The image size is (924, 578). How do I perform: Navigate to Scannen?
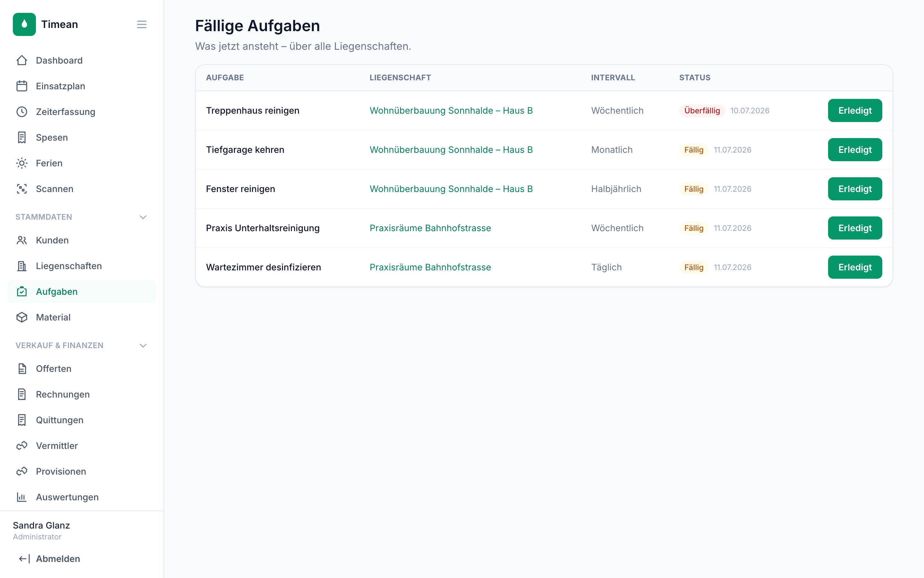(x=82, y=189)
